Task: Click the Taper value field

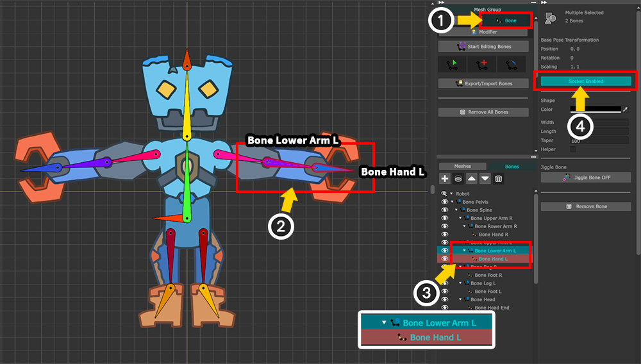Action: coord(599,140)
